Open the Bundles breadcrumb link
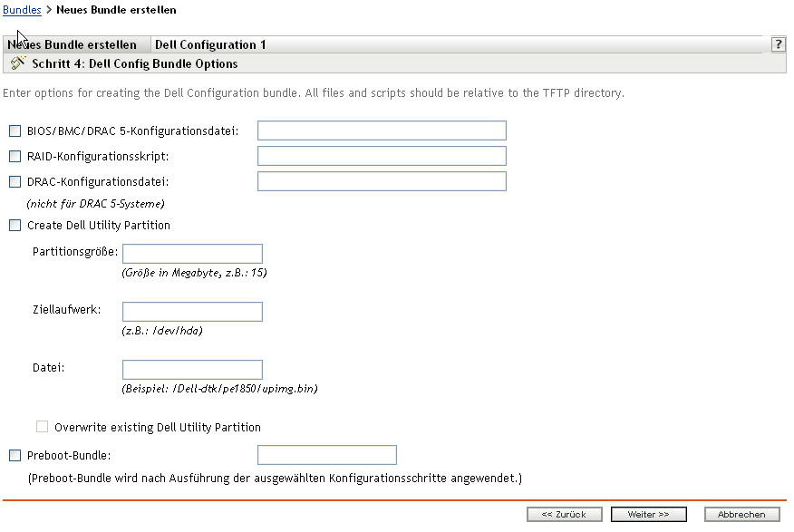The image size is (794, 532). 22,10
